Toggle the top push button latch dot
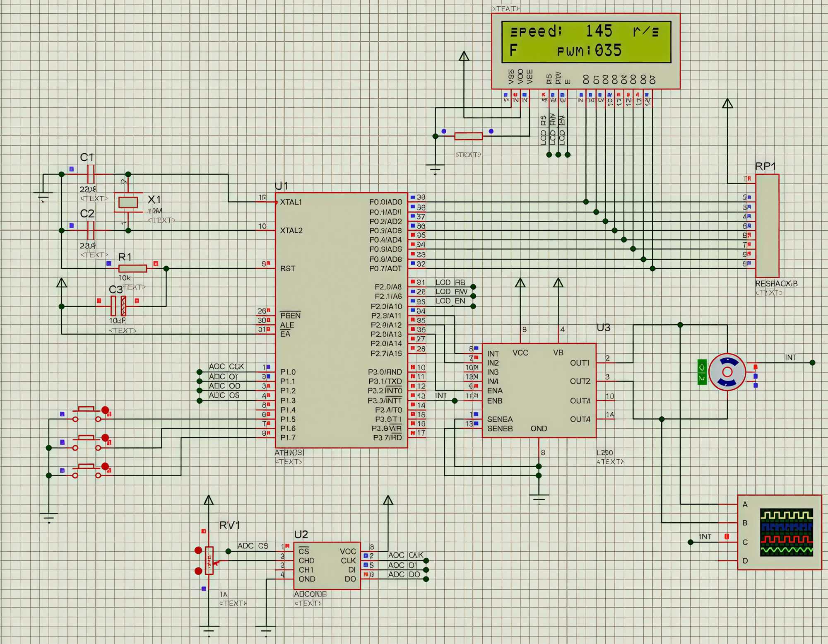 click(105, 410)
